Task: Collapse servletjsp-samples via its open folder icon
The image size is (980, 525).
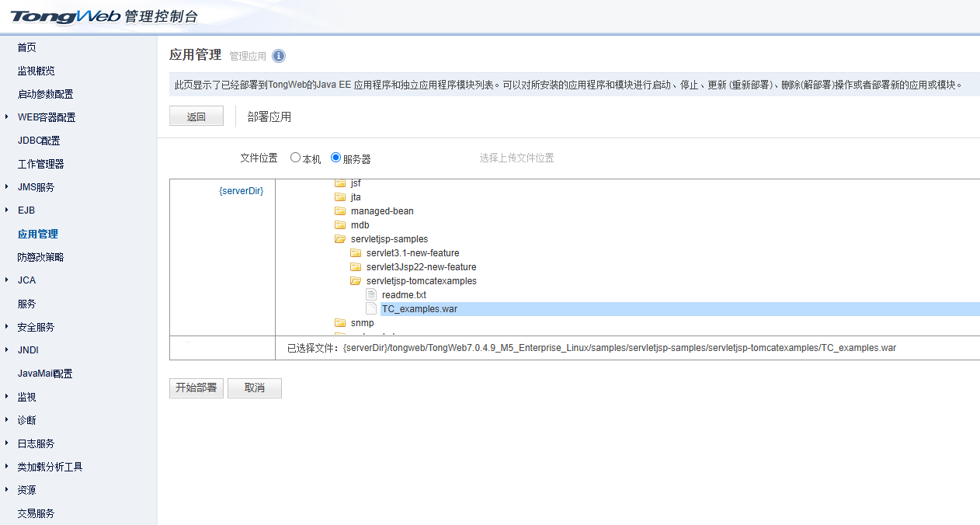Action: pos(340,239)
